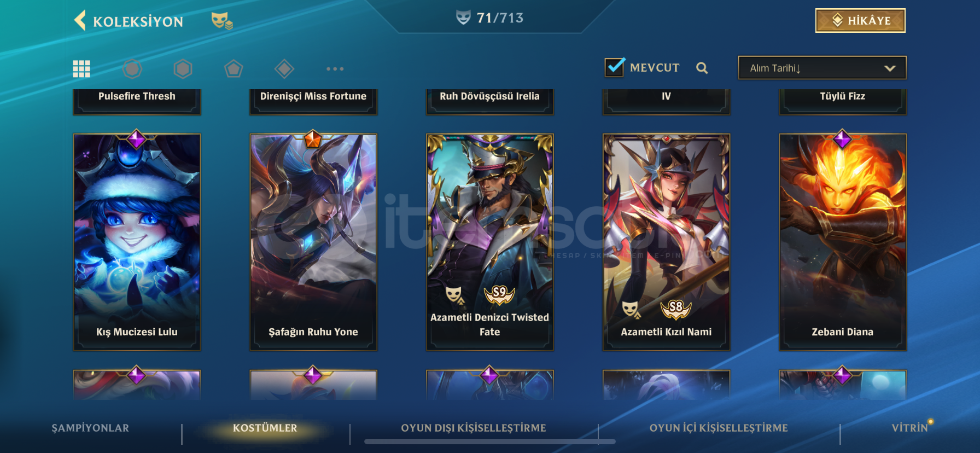The width and height of the screenshot is (980, 453).
Task: Expand sort options with chevron arrow
Action: [x=890, y=68]
